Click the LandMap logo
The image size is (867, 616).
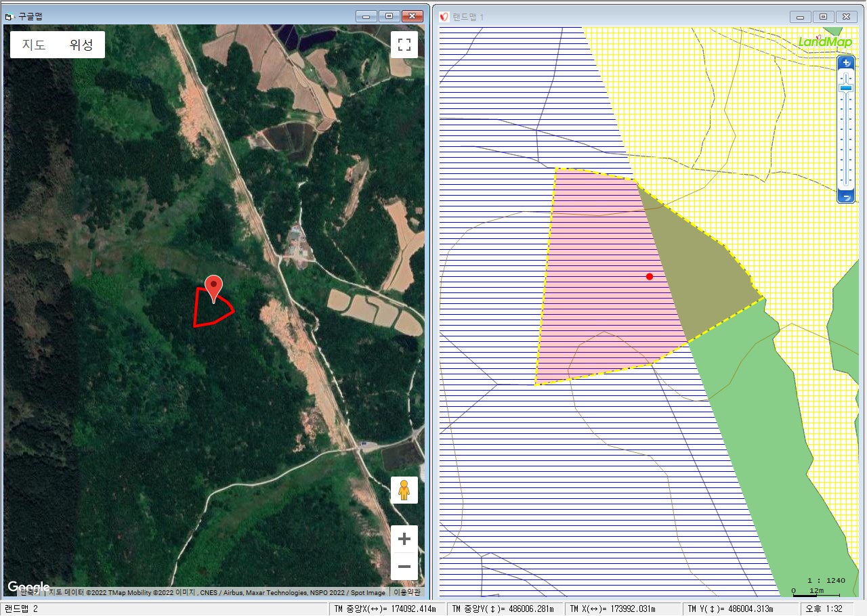pos(825,41)
